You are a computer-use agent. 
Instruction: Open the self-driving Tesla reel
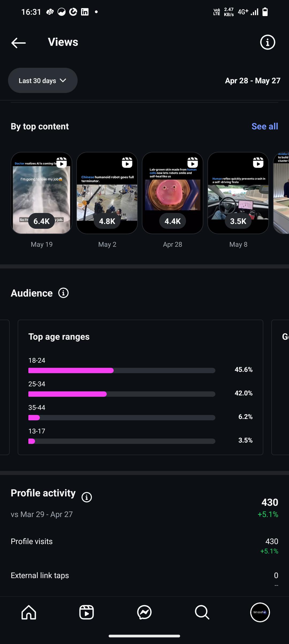pyautogui.click(x=238, y=193)
